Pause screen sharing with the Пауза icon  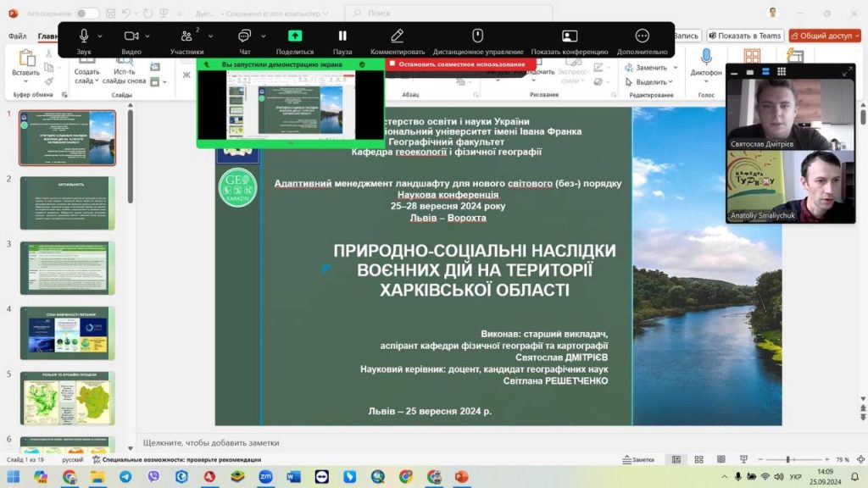click(341, 36)
